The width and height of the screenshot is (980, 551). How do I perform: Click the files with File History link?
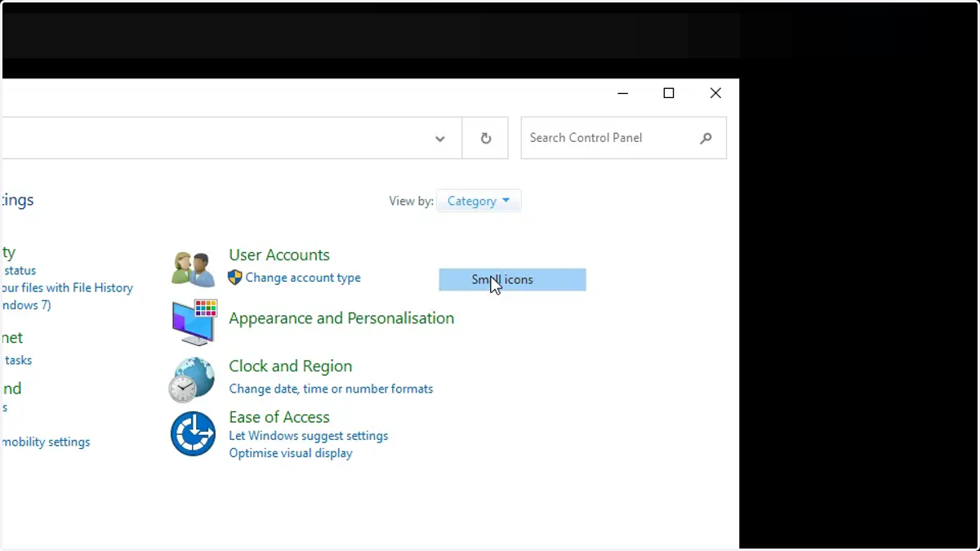67,287
